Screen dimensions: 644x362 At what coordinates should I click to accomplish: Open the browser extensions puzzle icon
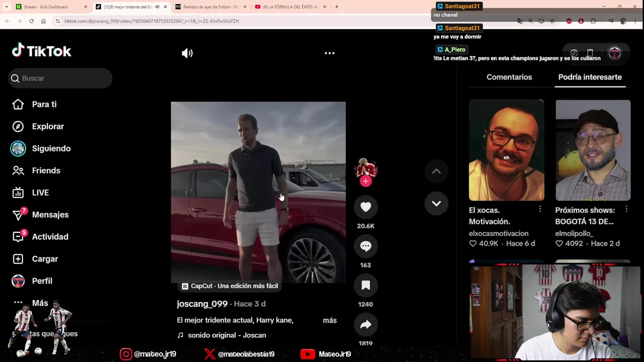point(593,21)
